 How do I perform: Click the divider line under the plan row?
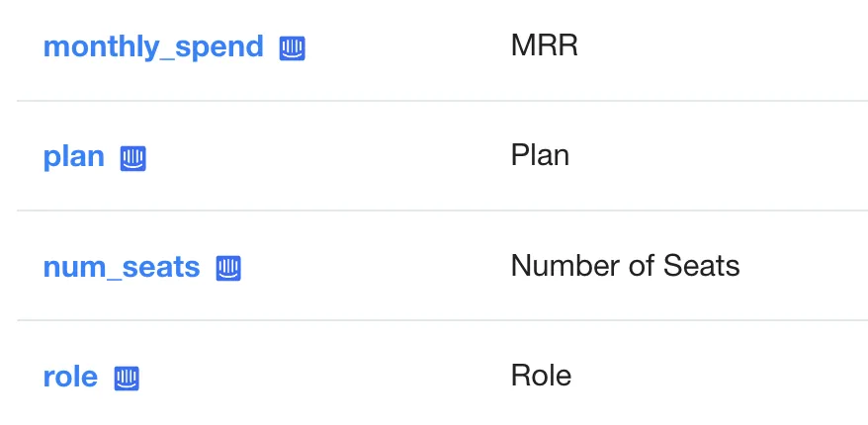442,211
